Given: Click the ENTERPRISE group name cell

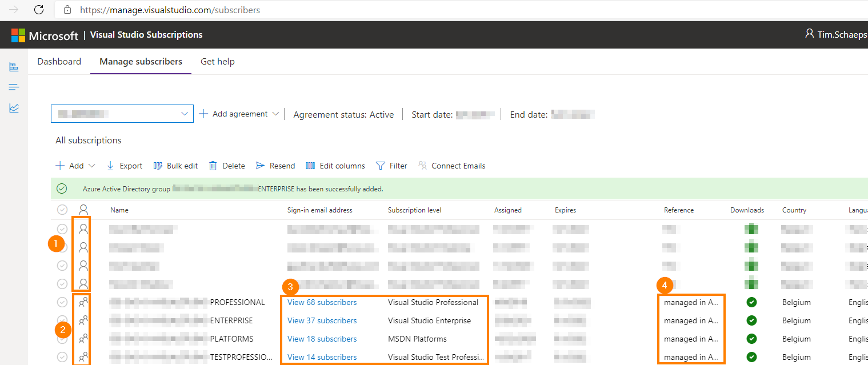Looking at the screenshot, I should (231, 320).
